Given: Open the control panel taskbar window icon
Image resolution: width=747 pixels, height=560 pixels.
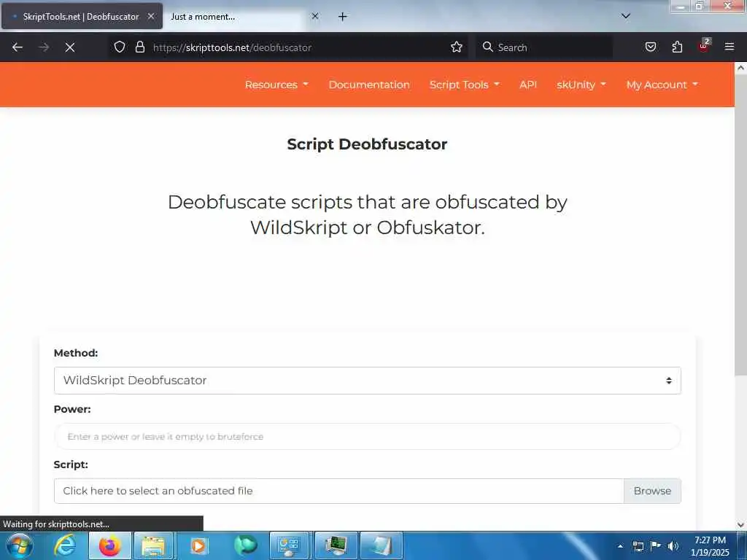Looking at the screenshot, I should 289,545.
